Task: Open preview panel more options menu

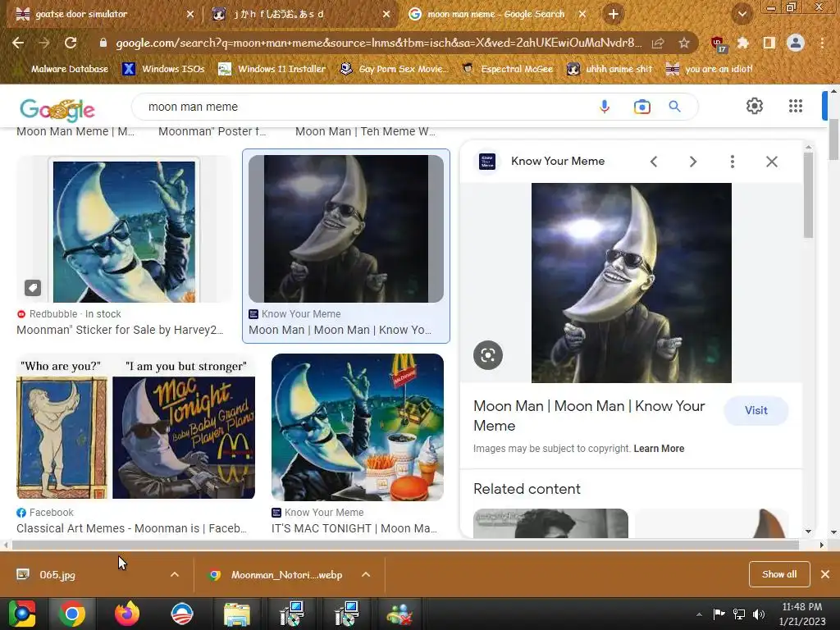Action: click(733, 162)
